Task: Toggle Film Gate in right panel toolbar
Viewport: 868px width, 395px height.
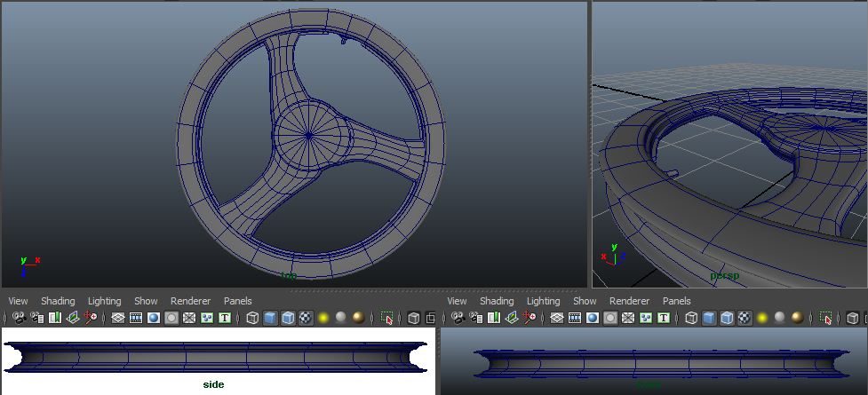Action: point(575,318)
